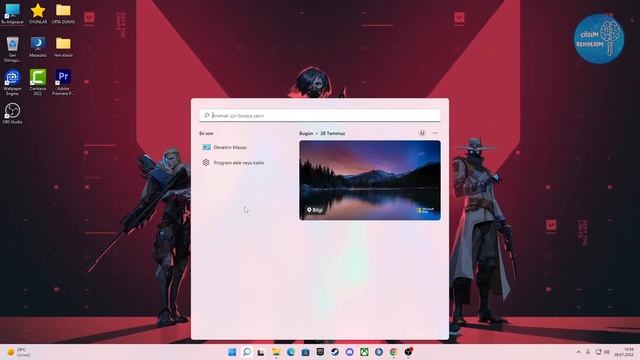The height and width of the screenshot is (360, 640).
Task: Open Program ekle veya kaldır recent item
Action: pyautogui.click(x=233, y=162)
